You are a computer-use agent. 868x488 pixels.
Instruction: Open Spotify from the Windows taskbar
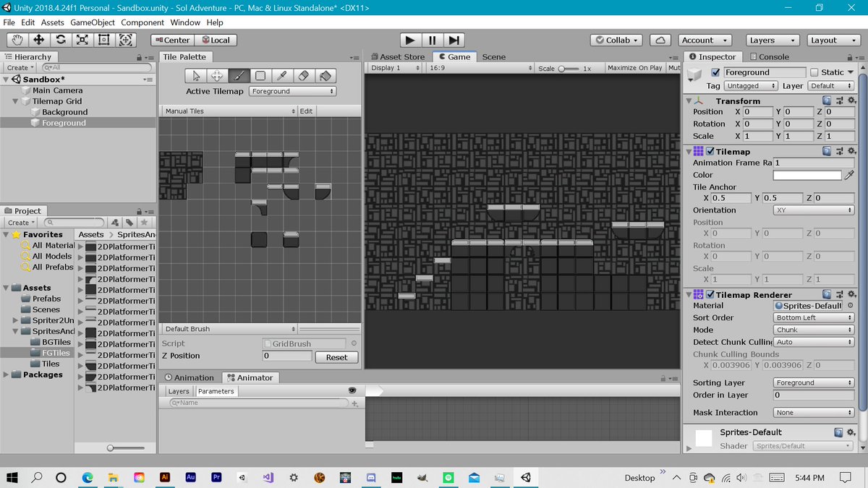pyautogui.click(x=448, y=478)
